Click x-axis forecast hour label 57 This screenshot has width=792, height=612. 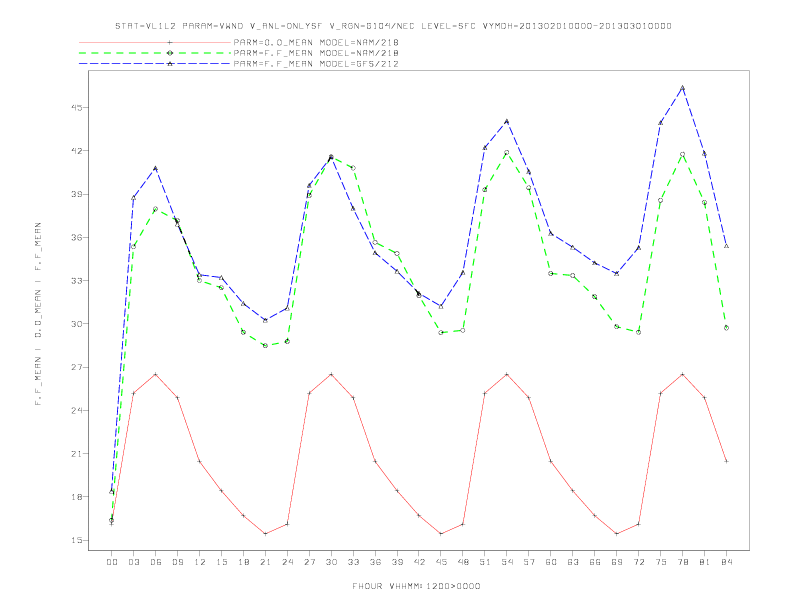(x=529, y=562)
